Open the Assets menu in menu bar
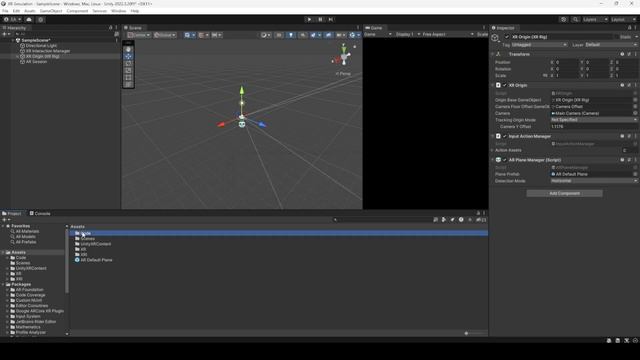The image size is (640, 360). click(x=30, y=11)
